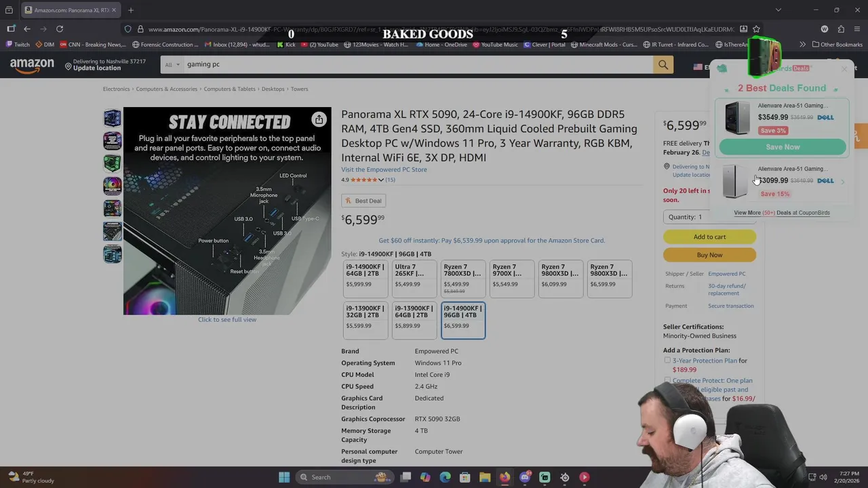The width and height of the screenshot is (868, 488).
Task: Click the Computers & Tablets breadcrumb
Action: [229, 89]
